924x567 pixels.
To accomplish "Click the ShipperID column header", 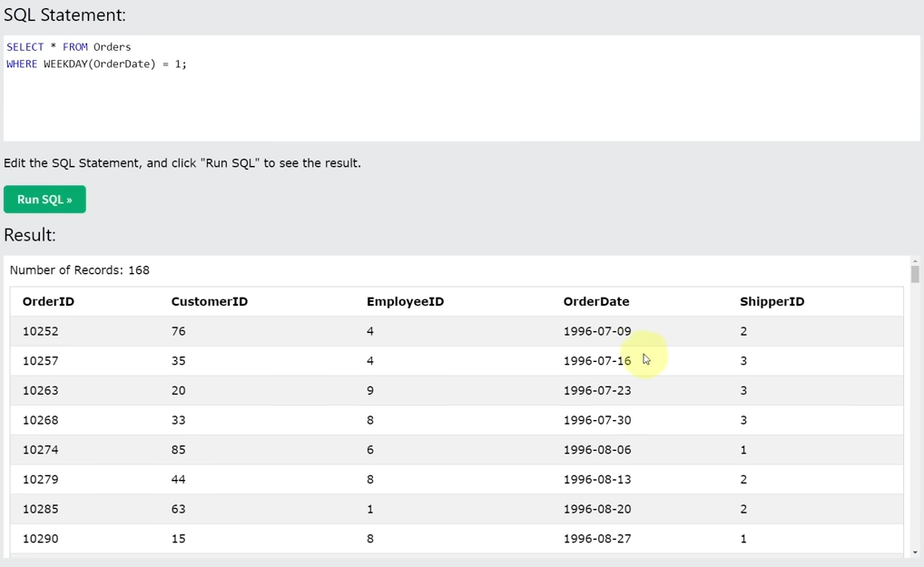I will (772, 301).
